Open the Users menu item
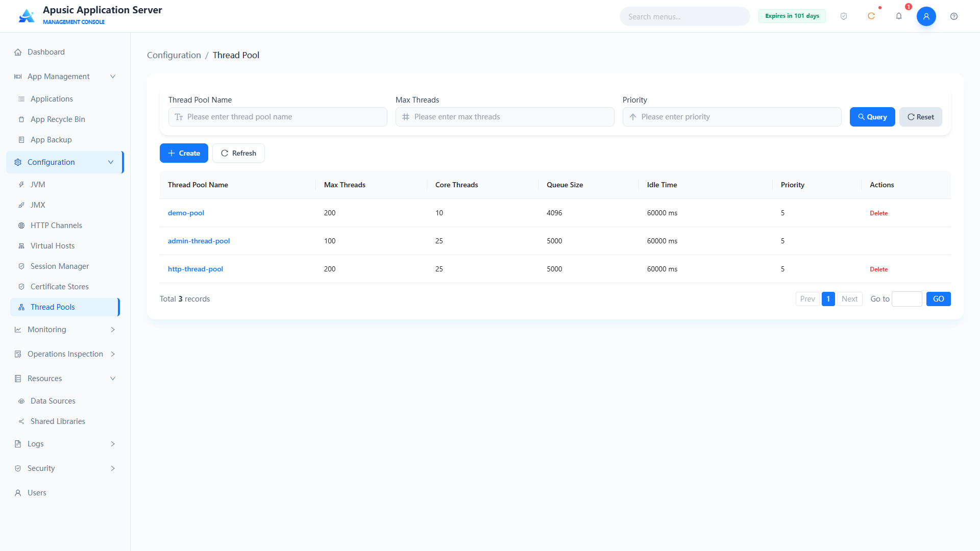The width and height of the screenshot is (980, 551). point(65,493)
